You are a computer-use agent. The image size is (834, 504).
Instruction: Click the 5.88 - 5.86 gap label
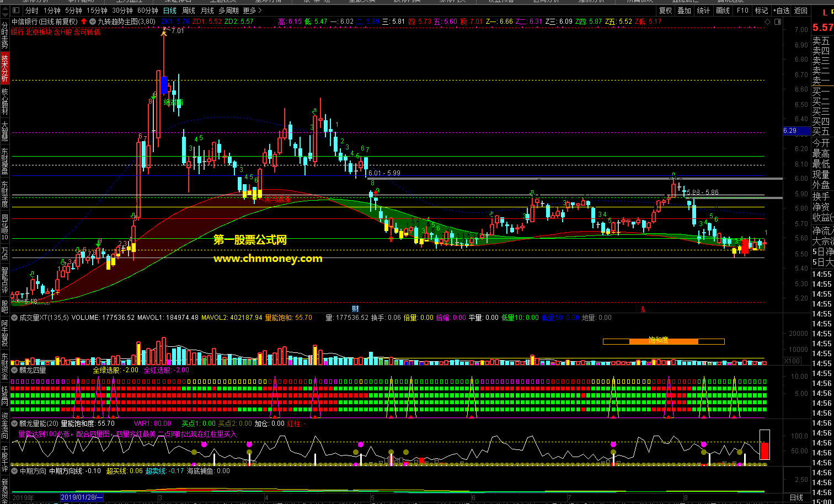tap(703, 192)
